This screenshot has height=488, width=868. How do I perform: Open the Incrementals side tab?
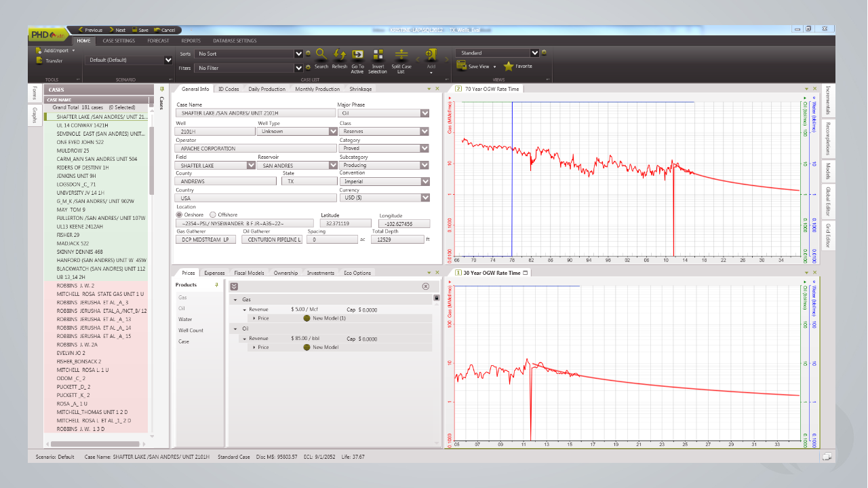click(829, 100)
